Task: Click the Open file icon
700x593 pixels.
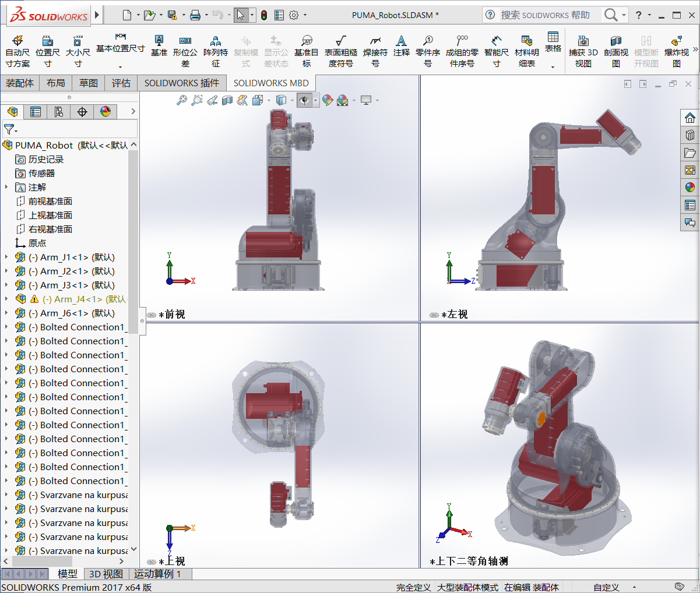Action: 149,15
